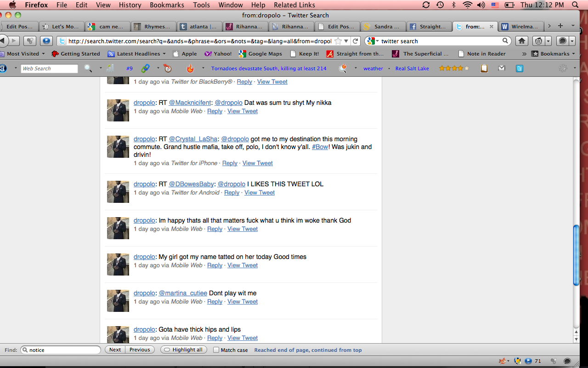Screen dimensions: 588x368
Task: Expand the Bookmarks menu on bookmarks bar
Action: point(554,54)
